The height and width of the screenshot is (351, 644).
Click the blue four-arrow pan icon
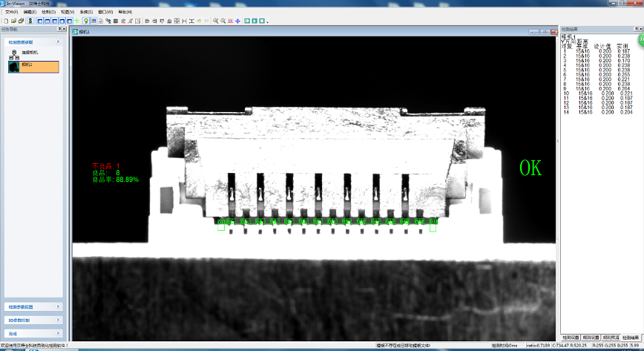point(238,21)
